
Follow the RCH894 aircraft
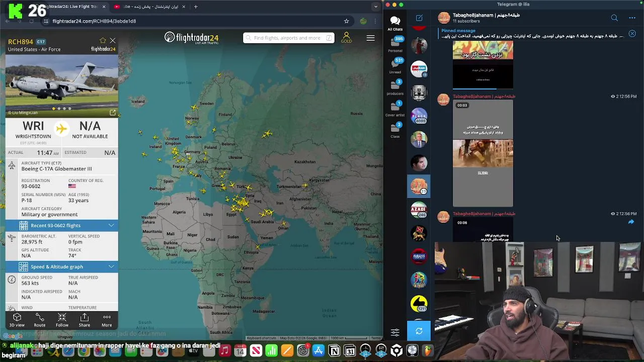coord(62,320)
